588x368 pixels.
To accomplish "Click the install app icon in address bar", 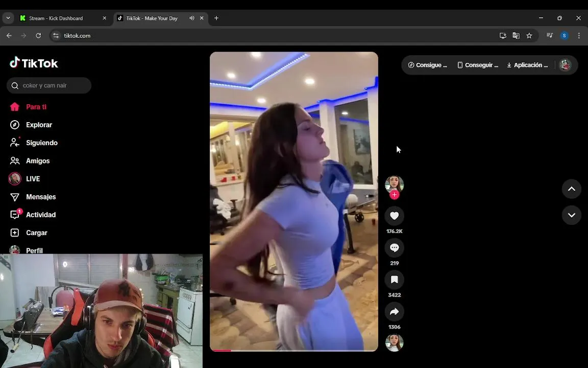I will 503,36.
